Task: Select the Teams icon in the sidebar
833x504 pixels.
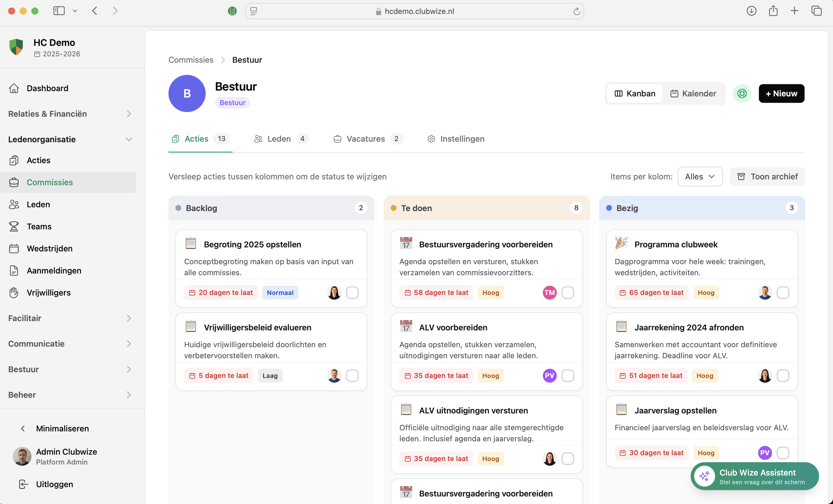Action: point(14,226)
